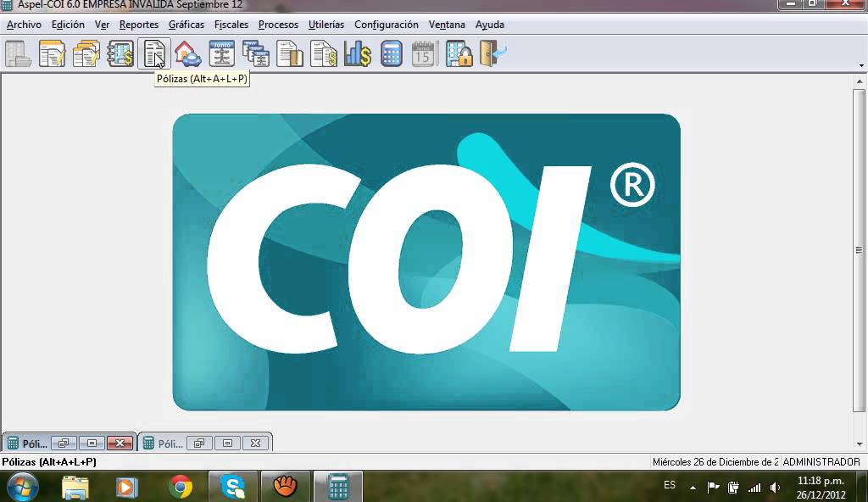Image resolution: width=868 pixels, height=502 pixels.
Task: Click the multiple stacked calendars icon
Action: [256, 53]
